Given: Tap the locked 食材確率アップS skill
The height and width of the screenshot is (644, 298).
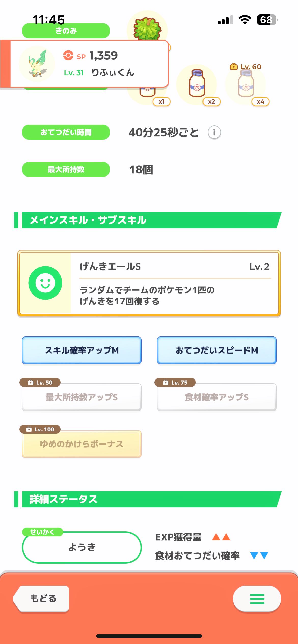Looking at the screenshot, I should 217,397.
